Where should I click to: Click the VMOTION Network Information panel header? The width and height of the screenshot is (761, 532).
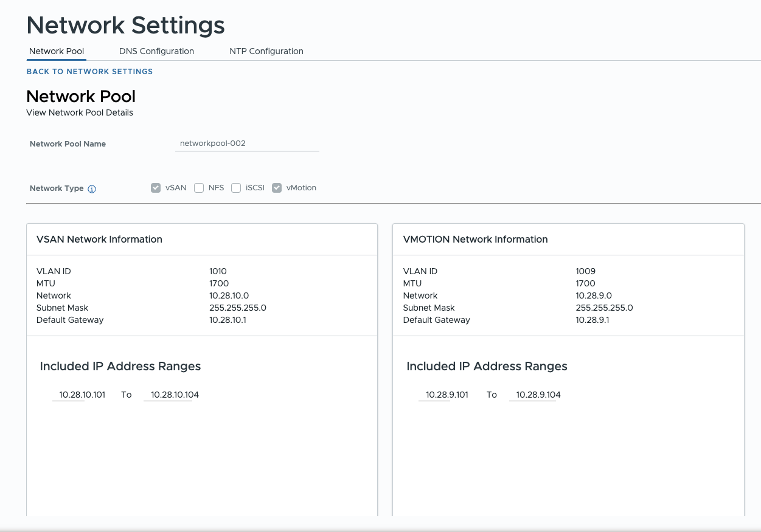click(x=474, y=239)
